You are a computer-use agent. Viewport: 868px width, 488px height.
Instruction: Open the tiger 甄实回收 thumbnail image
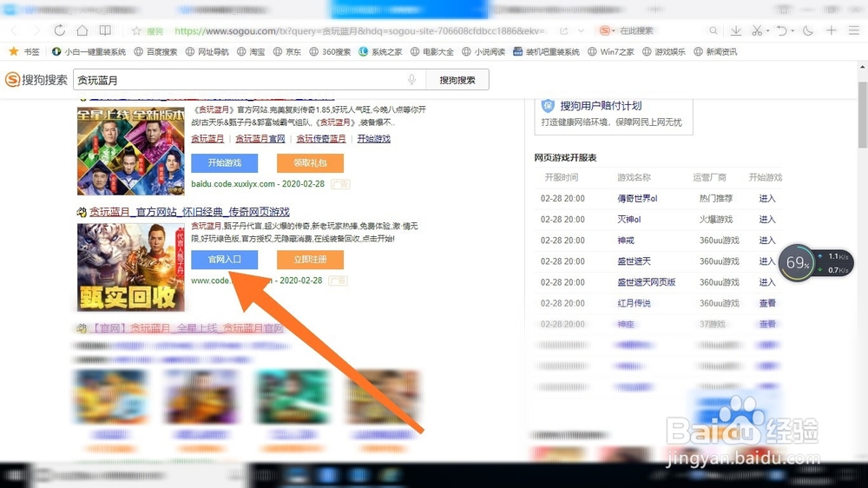pos(131,267)
